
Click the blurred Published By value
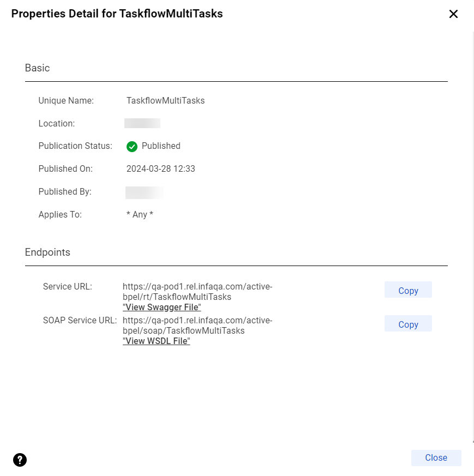point(145,193)
